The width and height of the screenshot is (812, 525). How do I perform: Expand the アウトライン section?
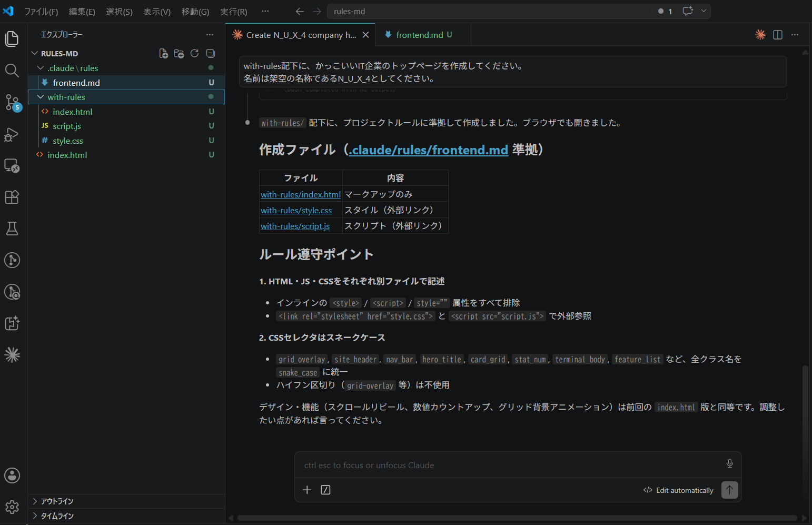pos(126,501)
